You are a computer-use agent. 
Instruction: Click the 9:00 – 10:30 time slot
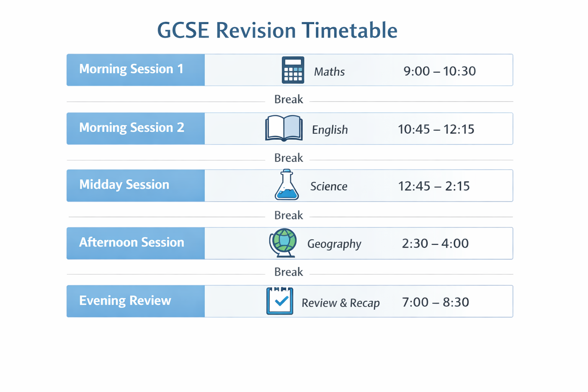pyautogui.click(x=439, y=71)
